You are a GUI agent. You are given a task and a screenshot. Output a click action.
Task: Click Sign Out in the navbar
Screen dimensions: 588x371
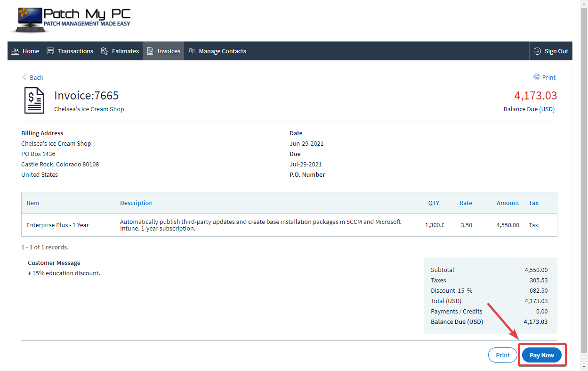(x=551, y=51)
